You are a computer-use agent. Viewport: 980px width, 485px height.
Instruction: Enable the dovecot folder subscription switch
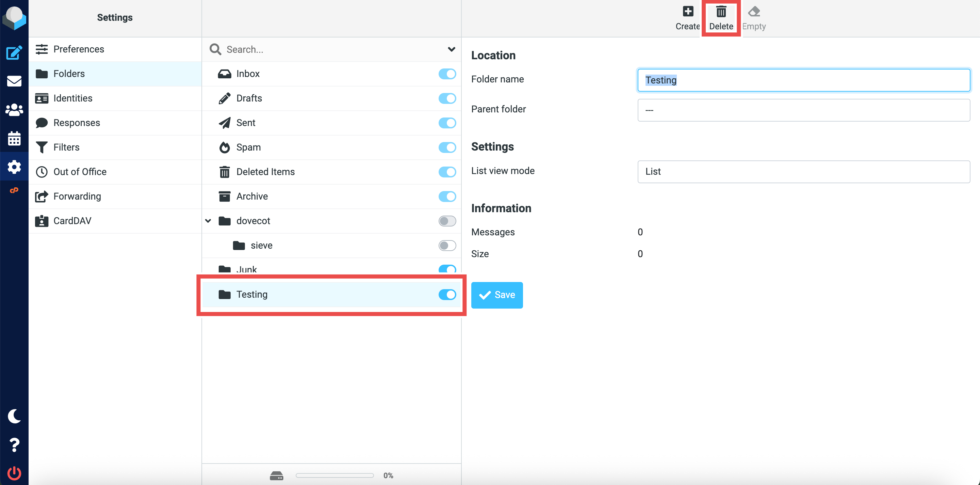click(447, 221)
